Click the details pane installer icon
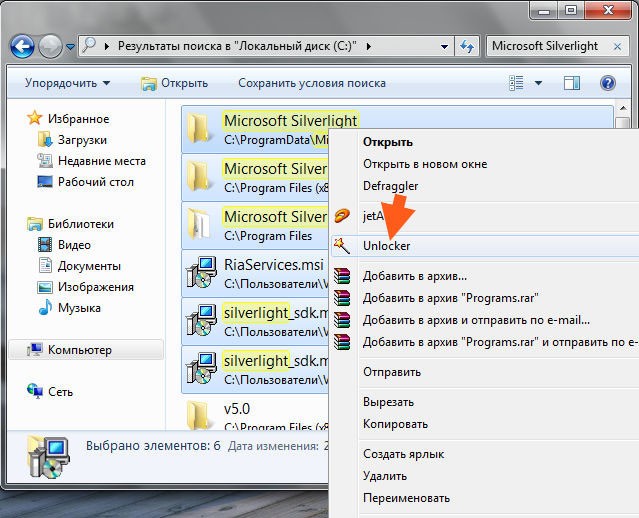The width and height of the screenshot is (639, 518). point(49,457)
